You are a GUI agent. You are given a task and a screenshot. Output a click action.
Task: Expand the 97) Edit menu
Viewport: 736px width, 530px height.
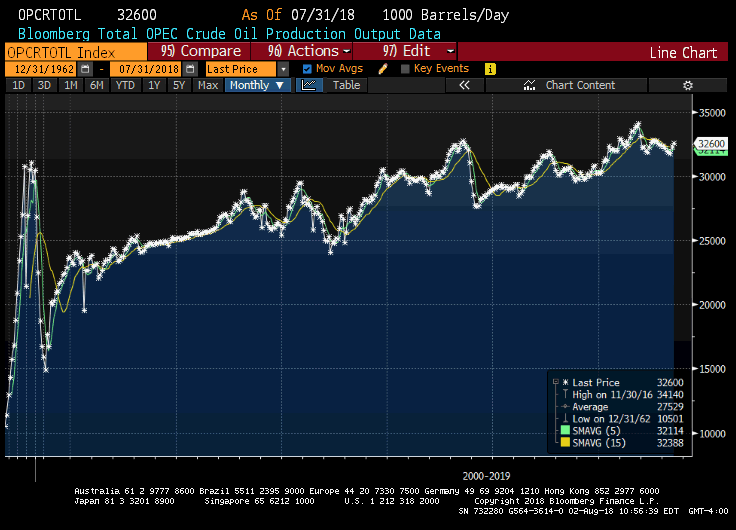coord(405,51)
